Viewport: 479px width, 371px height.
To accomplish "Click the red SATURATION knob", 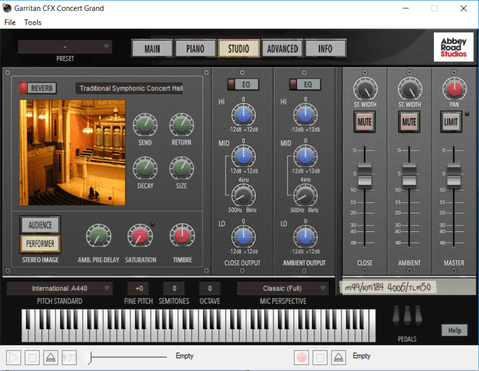I will [x=140, y=236].
